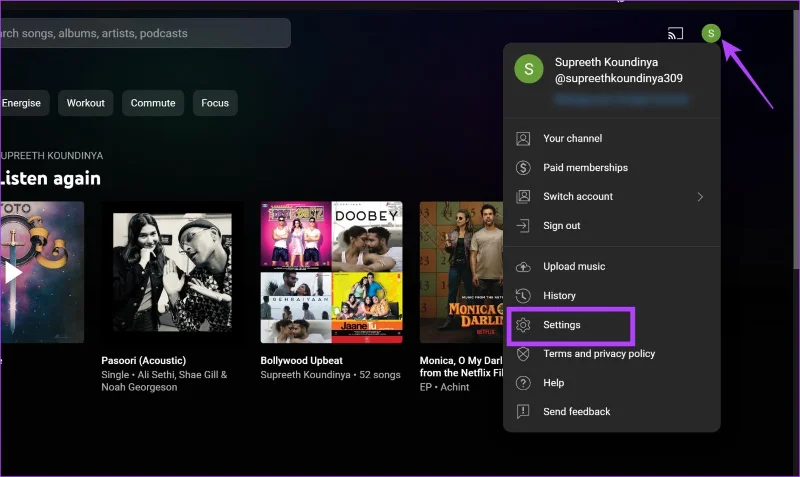Click the Terms and privacy shield icon
Screen dimensions: 800x477
tap(523, 354)
